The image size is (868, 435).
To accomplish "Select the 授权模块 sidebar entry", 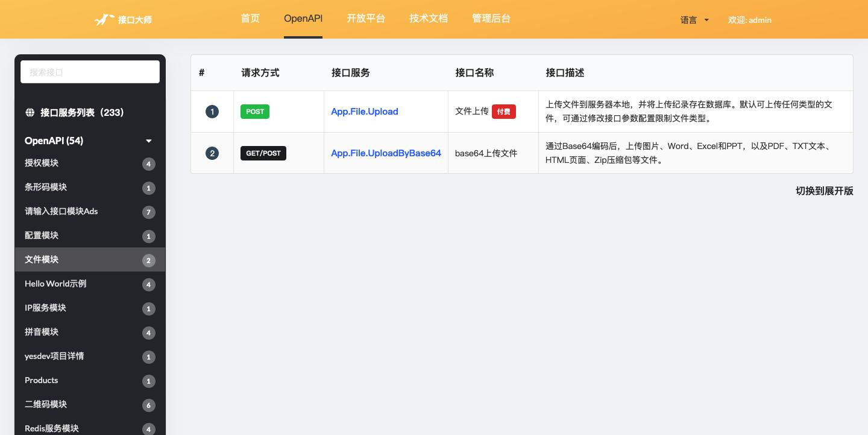I will pyautogui.click(x=42, y=163).
